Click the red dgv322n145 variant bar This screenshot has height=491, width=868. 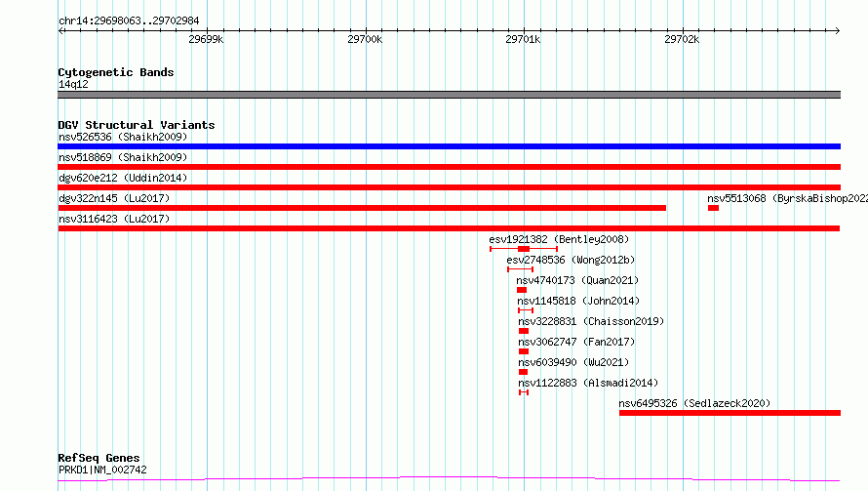tap(362, 208)
